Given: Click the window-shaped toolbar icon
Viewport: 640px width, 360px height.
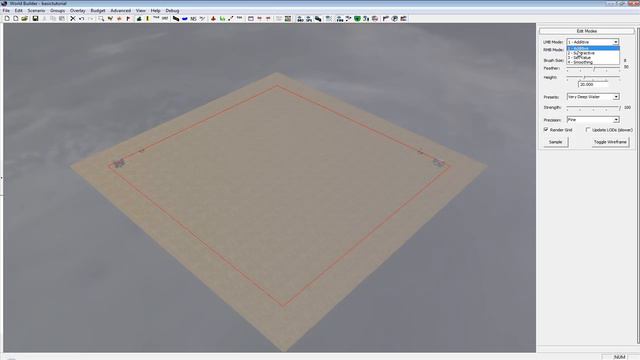Looking at the screenshot, I should [251, 19].
